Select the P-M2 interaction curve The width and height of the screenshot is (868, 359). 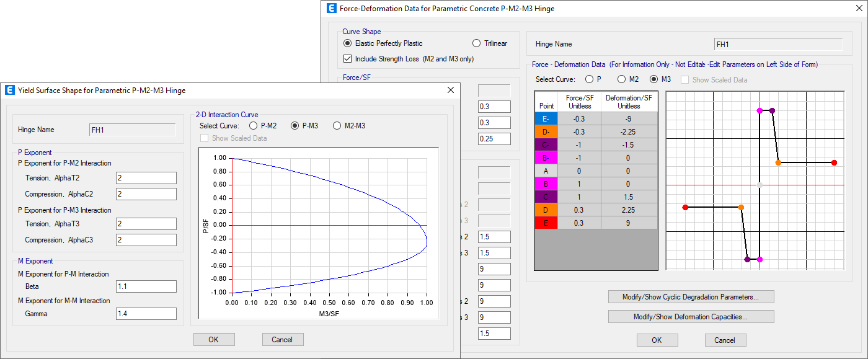(253, 125)
